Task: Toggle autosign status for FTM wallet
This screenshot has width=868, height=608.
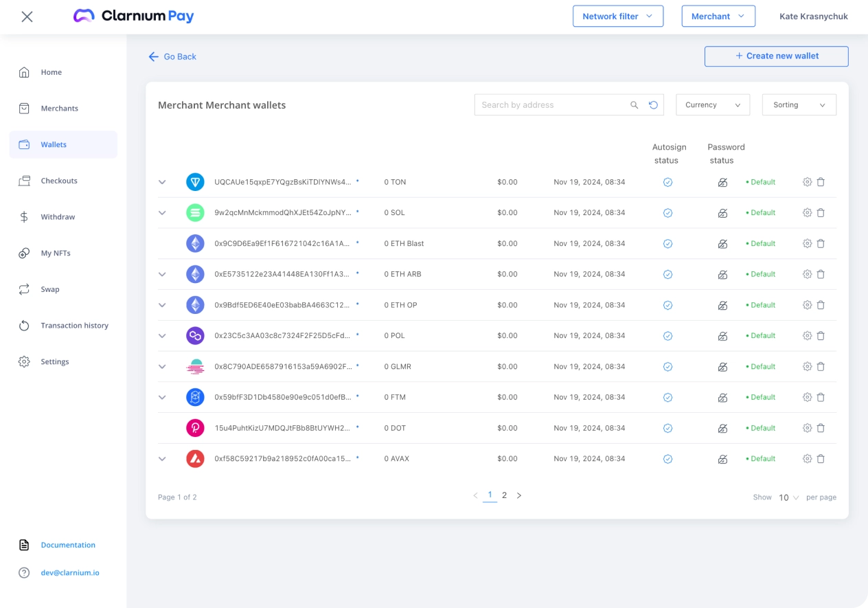Action: pos(667,397)
